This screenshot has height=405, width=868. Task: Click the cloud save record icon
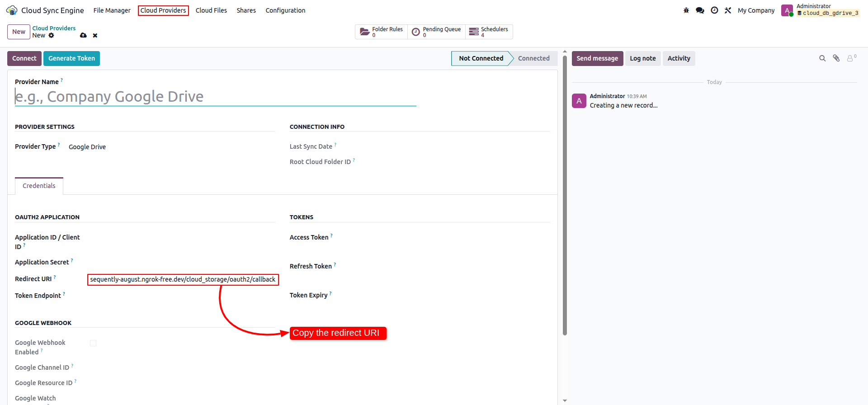(x=83, y=35)
